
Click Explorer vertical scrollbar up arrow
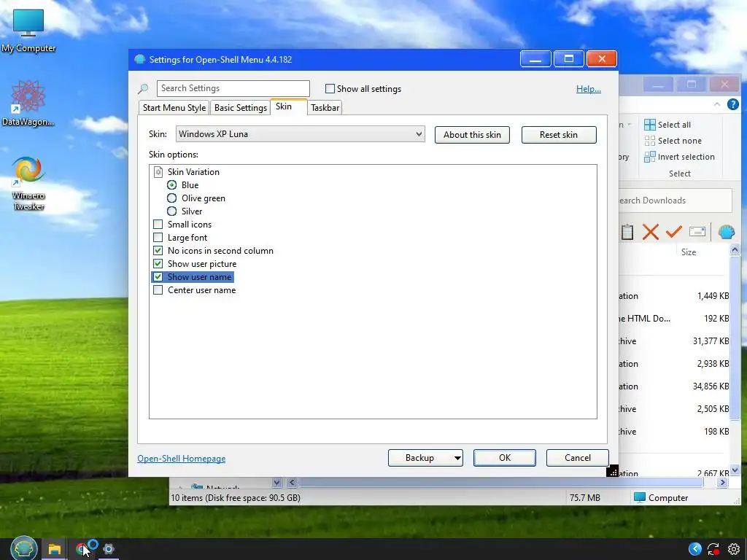point(735,249)
